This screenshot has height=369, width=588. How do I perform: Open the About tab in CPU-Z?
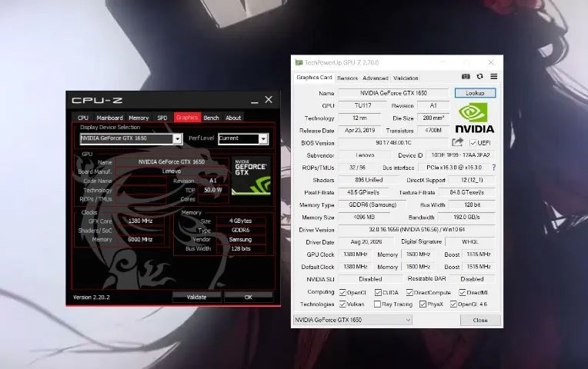[x=233, y=118]
